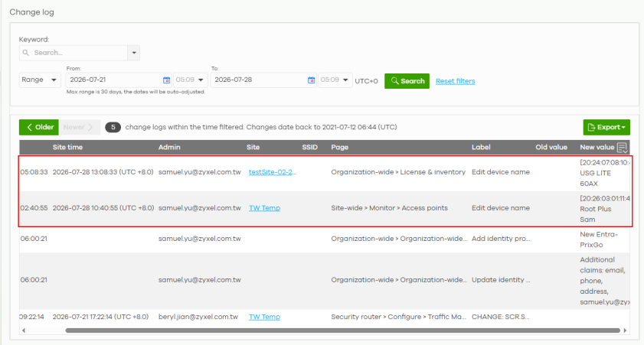644x345 pixels.
Task: Click the Page column header
Action: click(340, 148)
